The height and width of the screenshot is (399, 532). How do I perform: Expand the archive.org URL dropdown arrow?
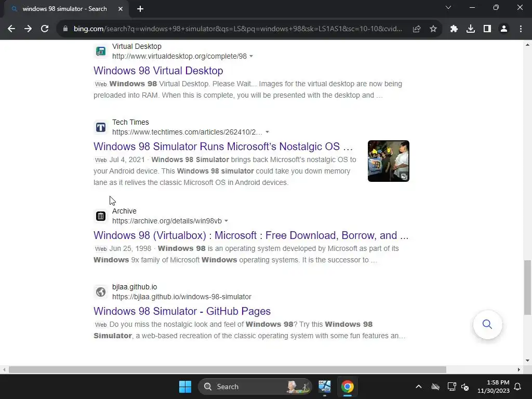tap(227, 221)
